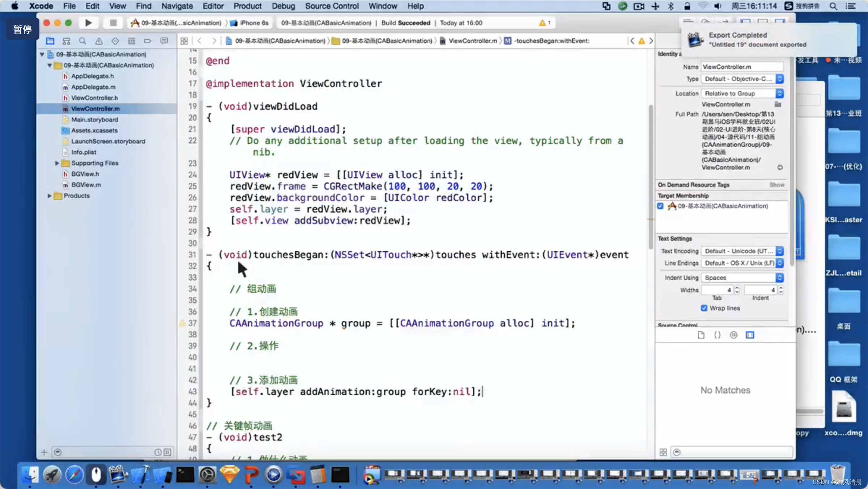Click the file history navigation back arrow
868x489 pixels.
click(x=199, y=41)
